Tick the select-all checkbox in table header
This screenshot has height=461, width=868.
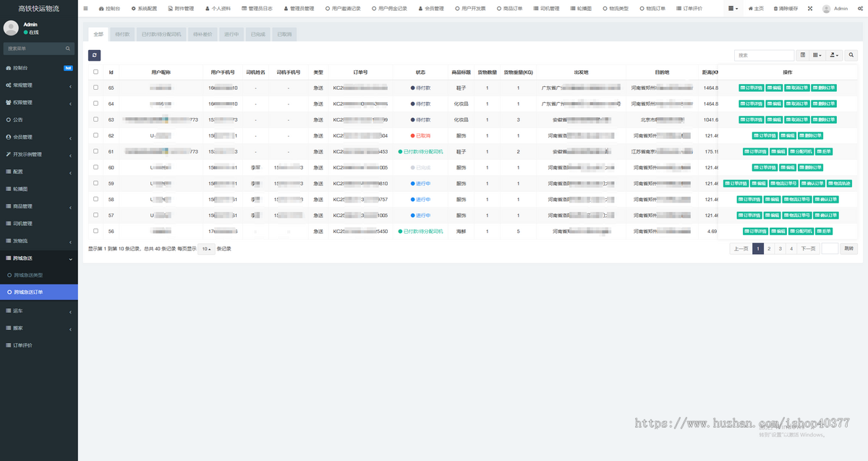click(95, 72)
